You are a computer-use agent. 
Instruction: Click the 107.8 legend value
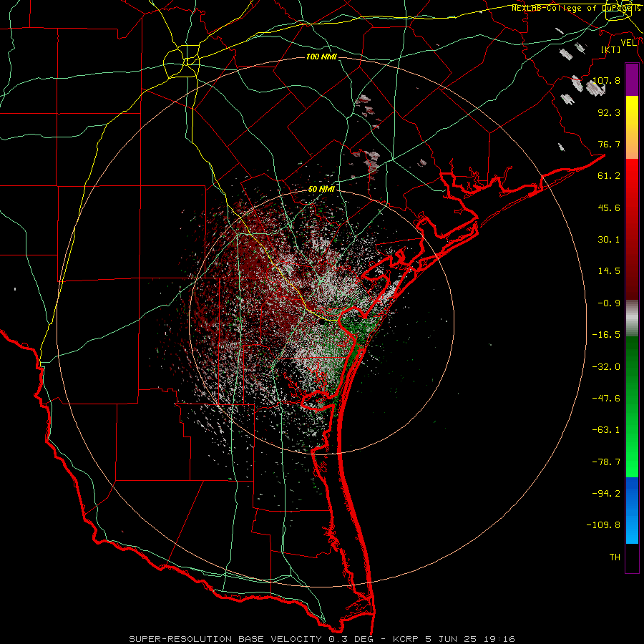[607, 80]
